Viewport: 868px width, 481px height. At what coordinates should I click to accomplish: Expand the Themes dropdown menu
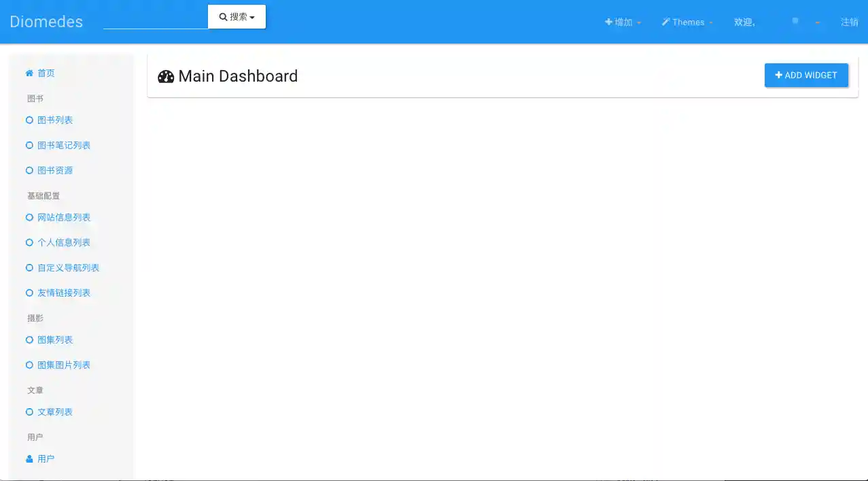pos(688,22)
